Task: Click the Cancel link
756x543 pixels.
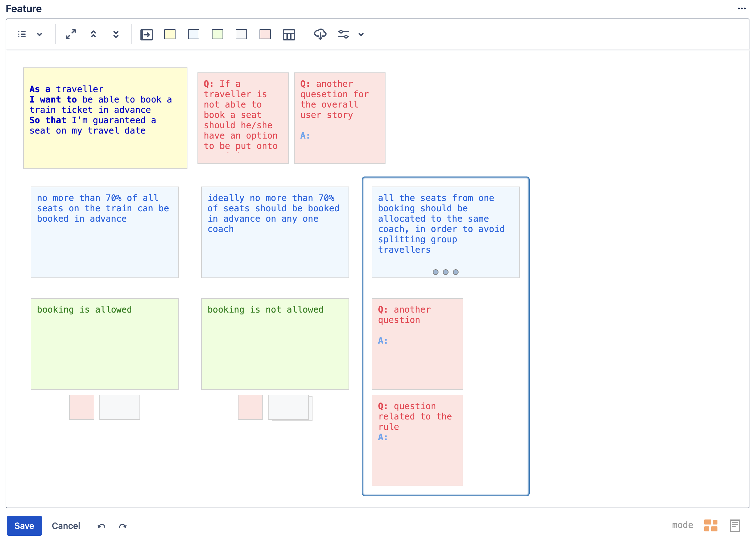Action: click(x=66, y=526)
